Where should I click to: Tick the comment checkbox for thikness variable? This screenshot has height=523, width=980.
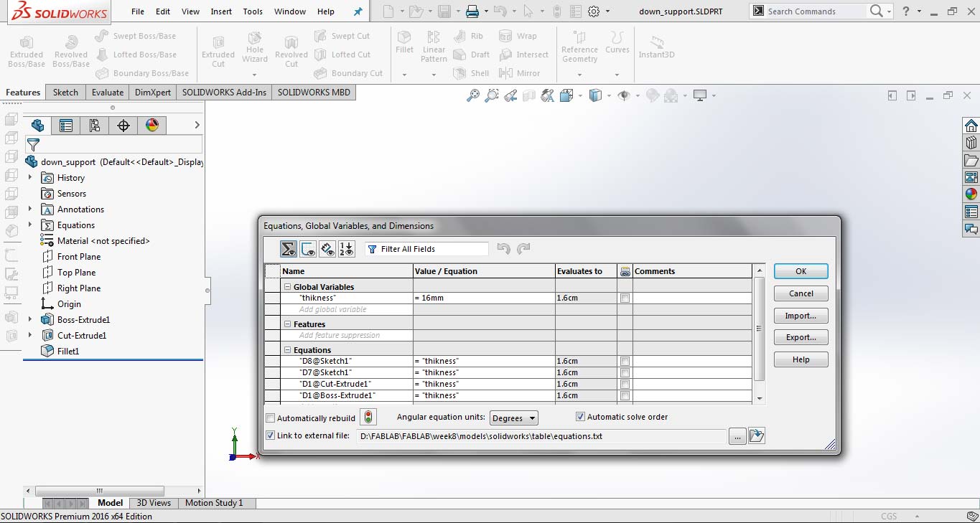coord(625,298)
